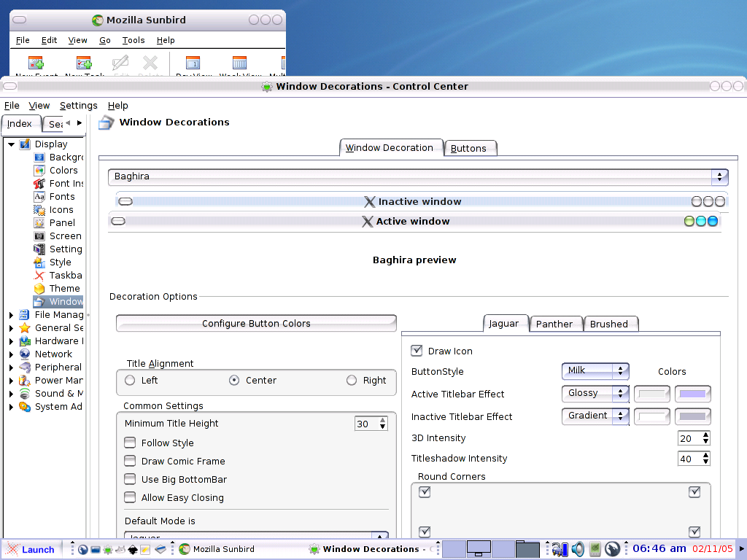Click the Mozilla Sunbird title bar icon
This screenshot has width=747, height=560.
point(98,20)
